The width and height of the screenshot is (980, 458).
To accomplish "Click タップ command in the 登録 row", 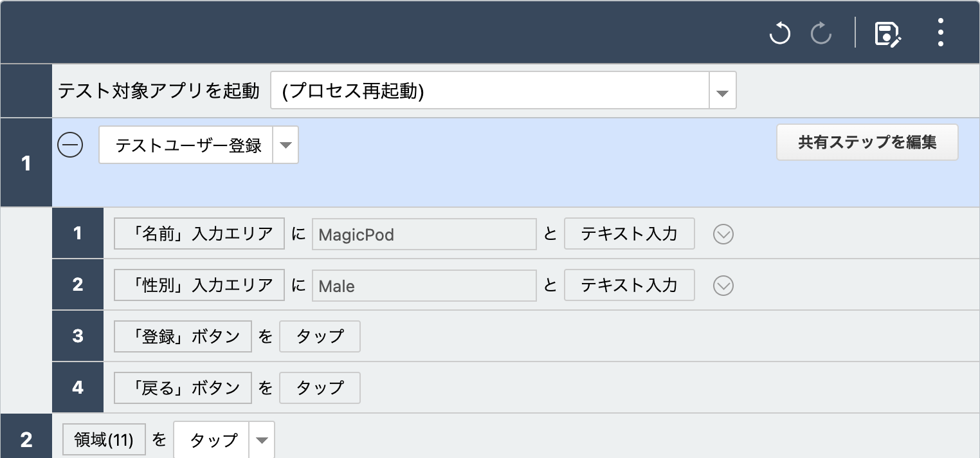I will 320,336.
